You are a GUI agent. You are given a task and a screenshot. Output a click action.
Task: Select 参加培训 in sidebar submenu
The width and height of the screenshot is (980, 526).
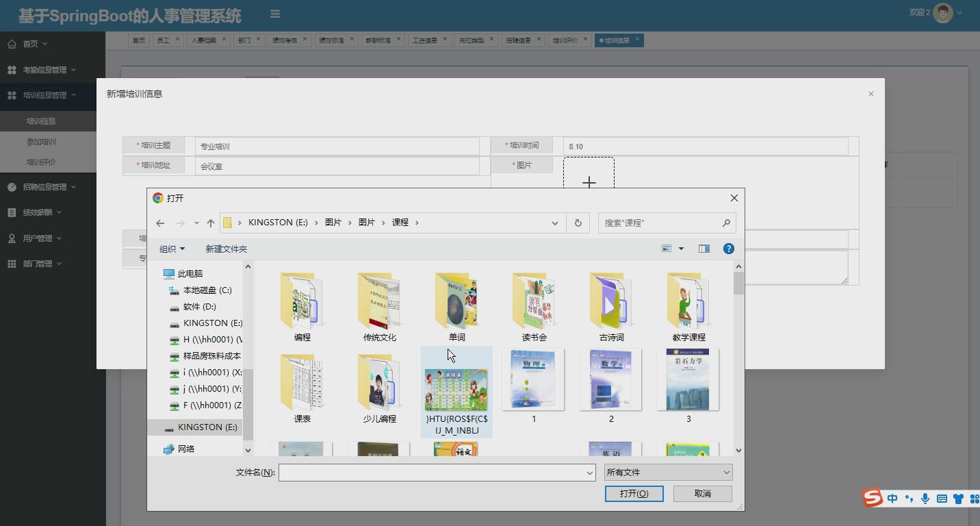click(x=41, y=142)
